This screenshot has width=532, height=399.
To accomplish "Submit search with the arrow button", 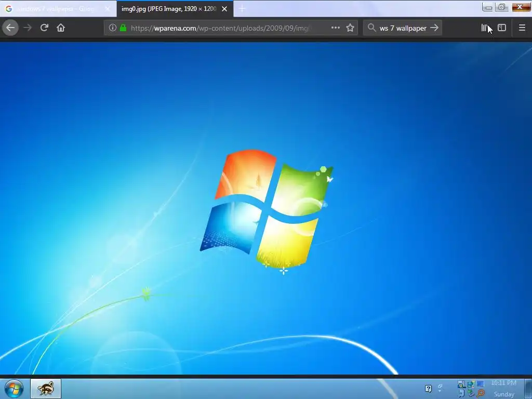I will pyautogui.click(x=434, y=28).
